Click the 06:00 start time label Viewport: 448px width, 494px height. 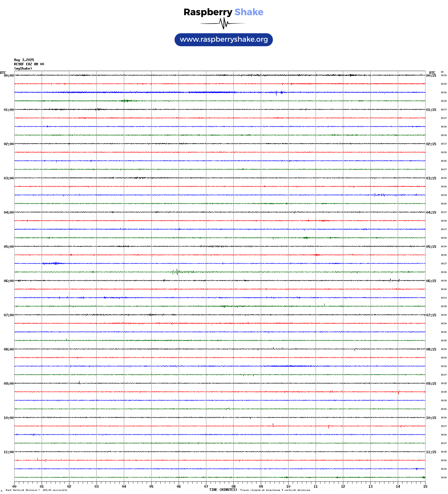[9, 281]
